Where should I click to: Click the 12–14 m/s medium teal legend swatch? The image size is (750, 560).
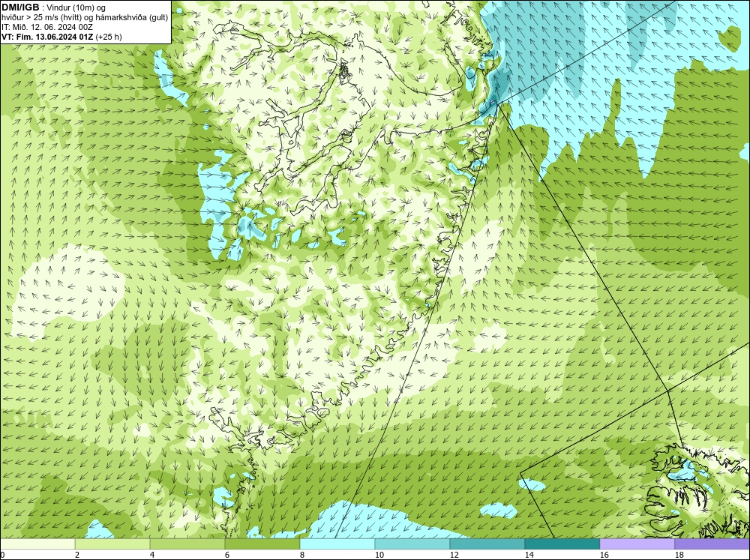coord(487,544)
